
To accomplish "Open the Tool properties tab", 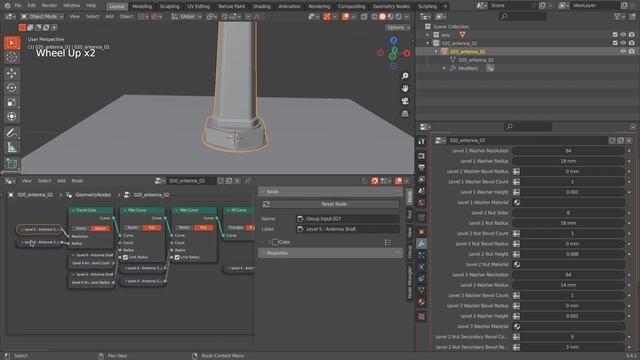I will 422,141.
